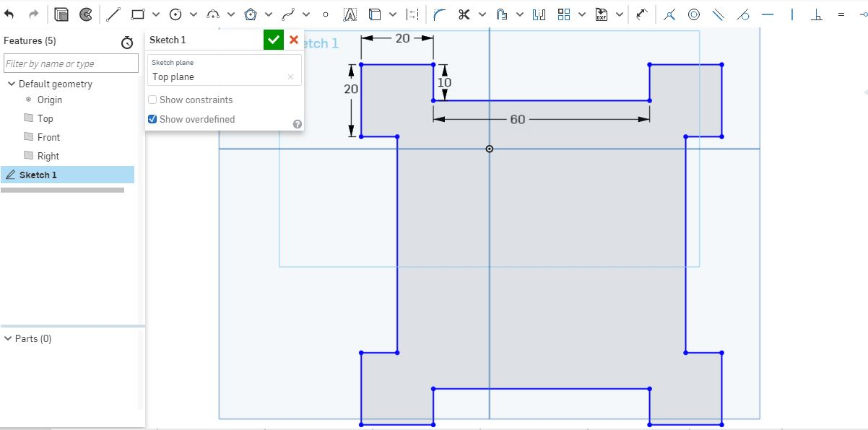Select the Linear pattern tool

564,14
